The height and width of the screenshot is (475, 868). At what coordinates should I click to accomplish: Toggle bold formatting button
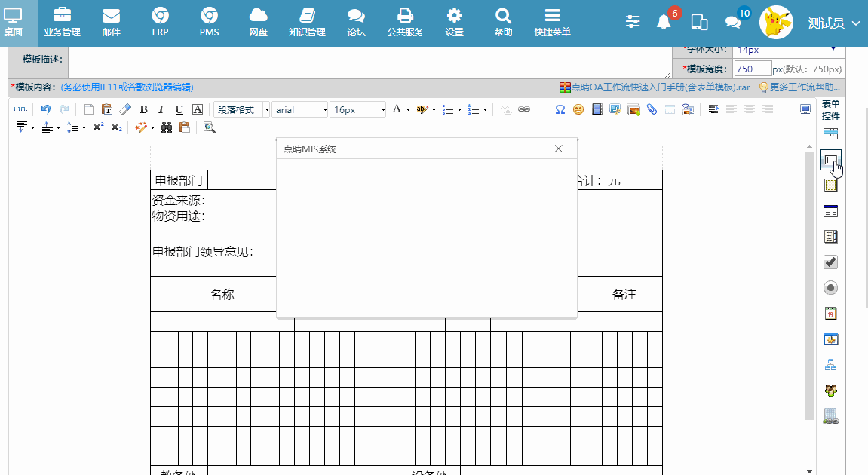click(143, 109)
